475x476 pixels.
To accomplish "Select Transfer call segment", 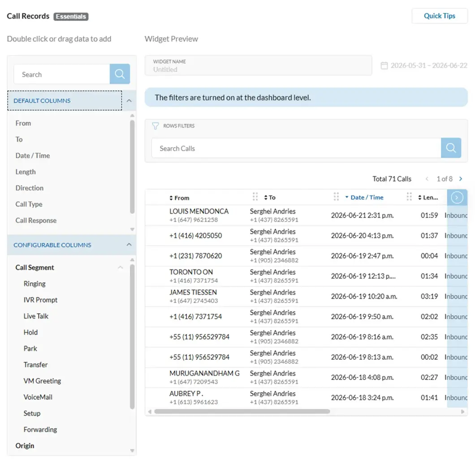I will 35,364.
